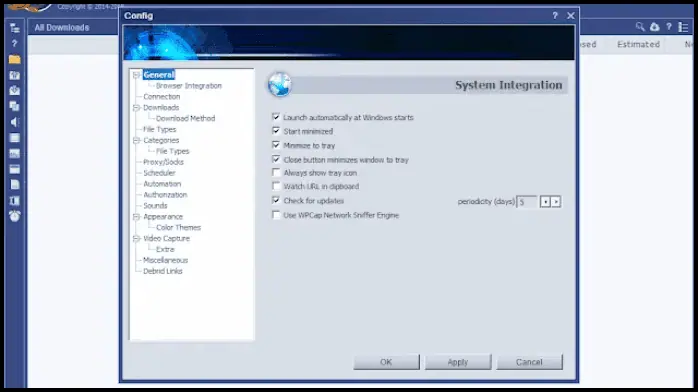Collapse the Downloads tree node
Image resolution: width=698 pixels, height=392 pixels.
click(137, 108)
